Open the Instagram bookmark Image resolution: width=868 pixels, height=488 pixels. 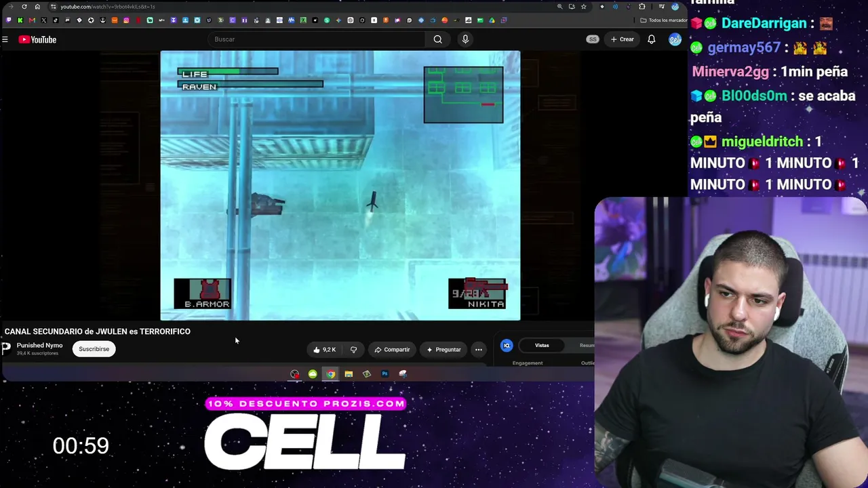point(126,20)
